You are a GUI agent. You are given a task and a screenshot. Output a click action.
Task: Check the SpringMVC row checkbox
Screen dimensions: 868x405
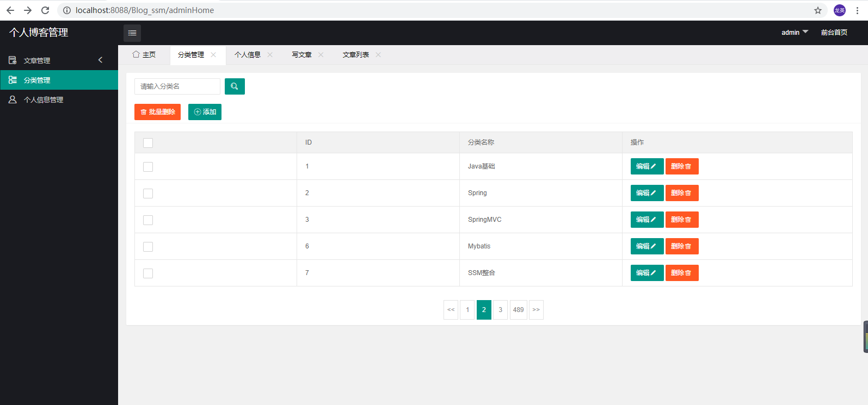coord(148,220)
